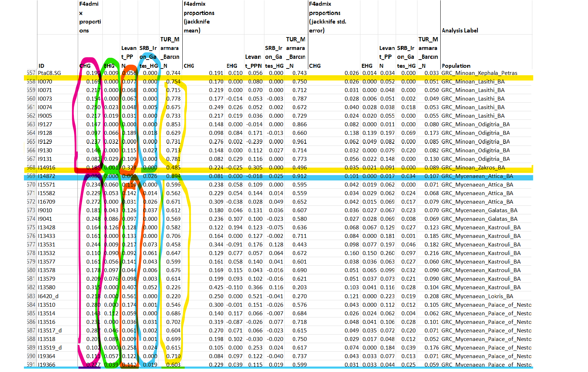This screenshot has width=588, height=372.
Task: Click row number 583 header
Action: [31, 296]
